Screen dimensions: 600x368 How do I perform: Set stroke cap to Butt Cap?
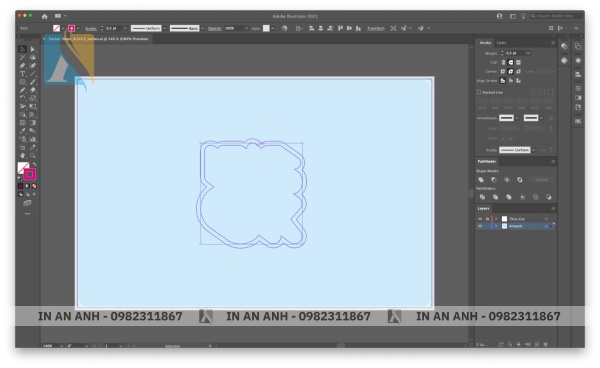click(x=503, y=62)
